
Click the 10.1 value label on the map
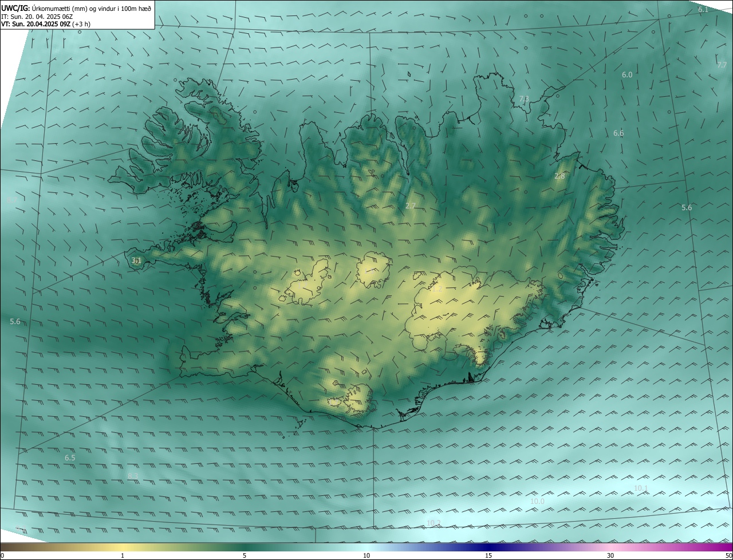(x=641, y=488)
